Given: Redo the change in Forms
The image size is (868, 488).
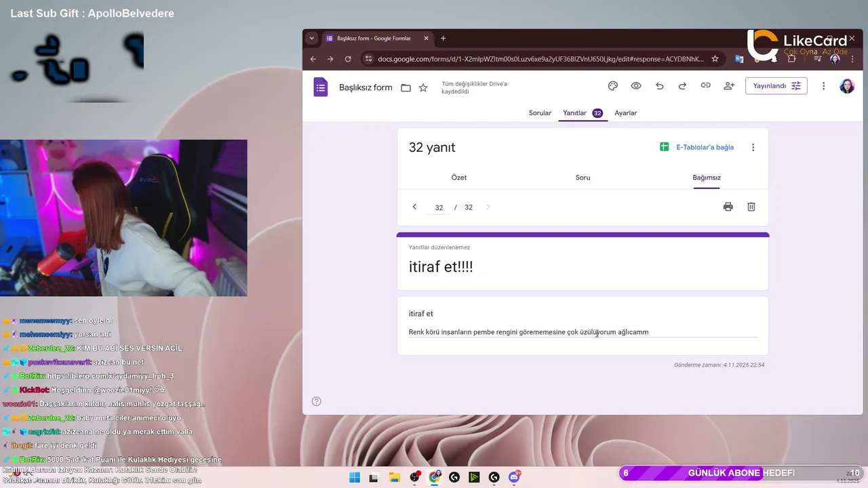Looking at the screenshot, I should [x=682, y=86].
